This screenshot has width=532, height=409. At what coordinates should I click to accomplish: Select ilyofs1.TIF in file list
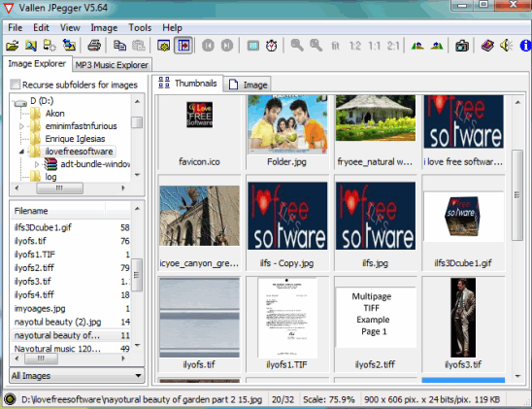pos(35,255)
